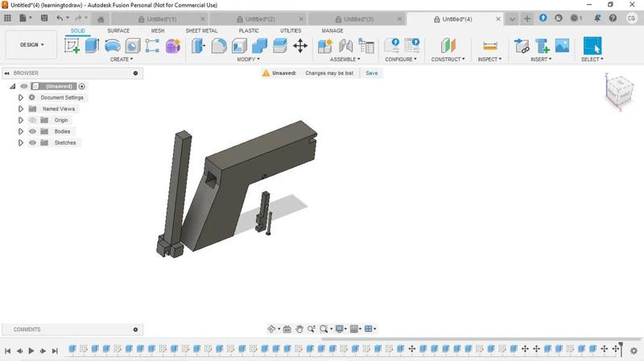This screenshot has width=644, height=361.
Task: Open the ASSEMBLE dropdown menu
Action: click(x=345, y=59)
